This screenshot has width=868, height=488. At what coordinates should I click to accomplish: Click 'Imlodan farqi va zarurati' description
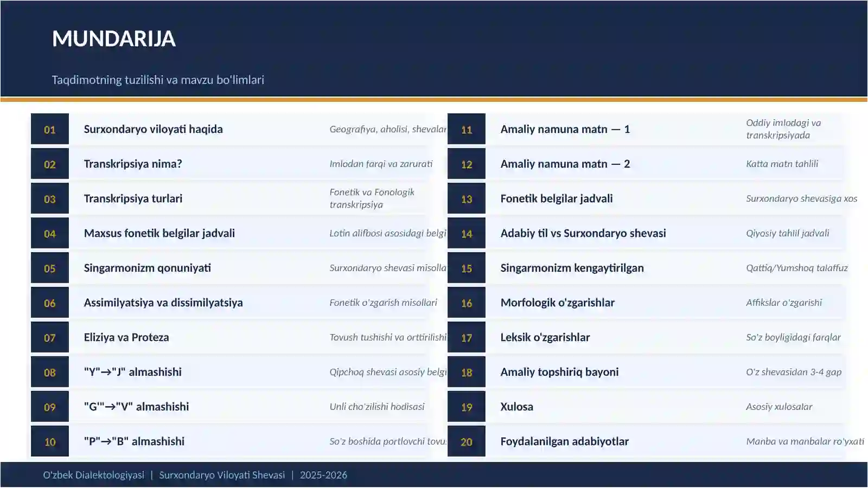tap(381, 164)
